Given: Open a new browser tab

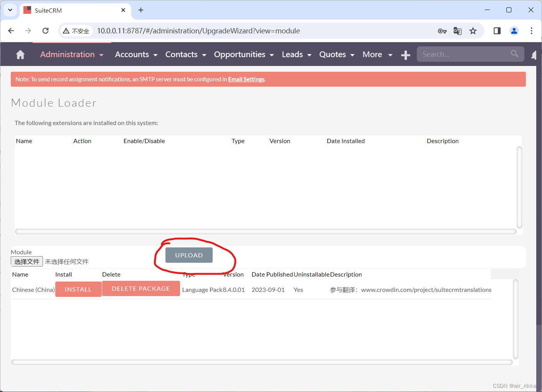Looking at the screenshot, I should click(140, 10).
